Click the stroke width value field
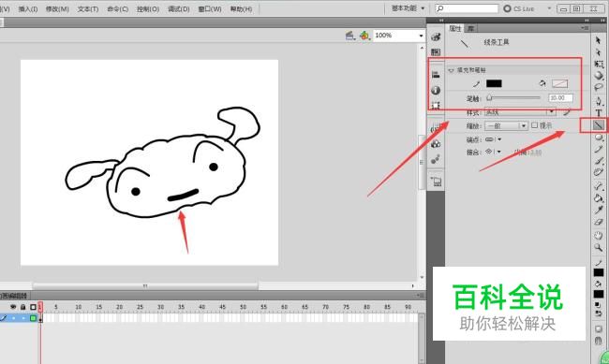The height and width of the screenshot is (364, 609). pos(560,98)
